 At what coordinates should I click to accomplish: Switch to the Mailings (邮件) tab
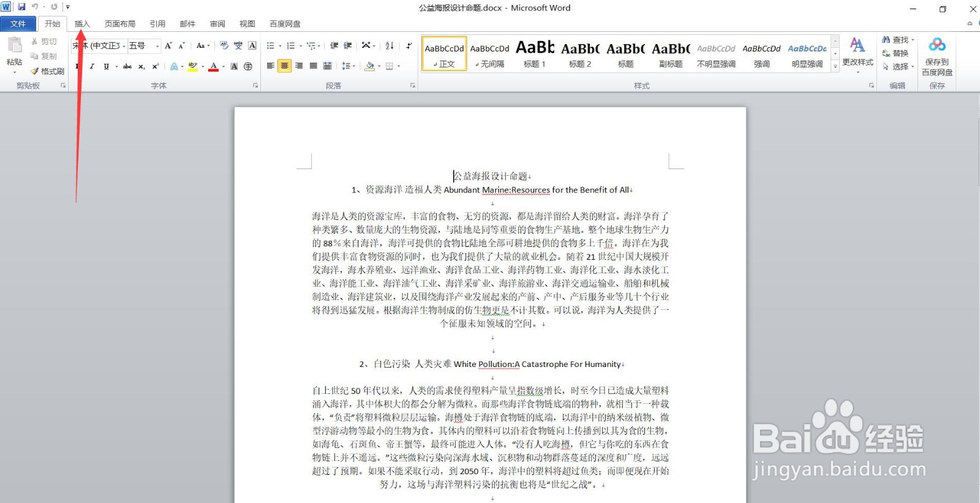click(x=187, y=24)
